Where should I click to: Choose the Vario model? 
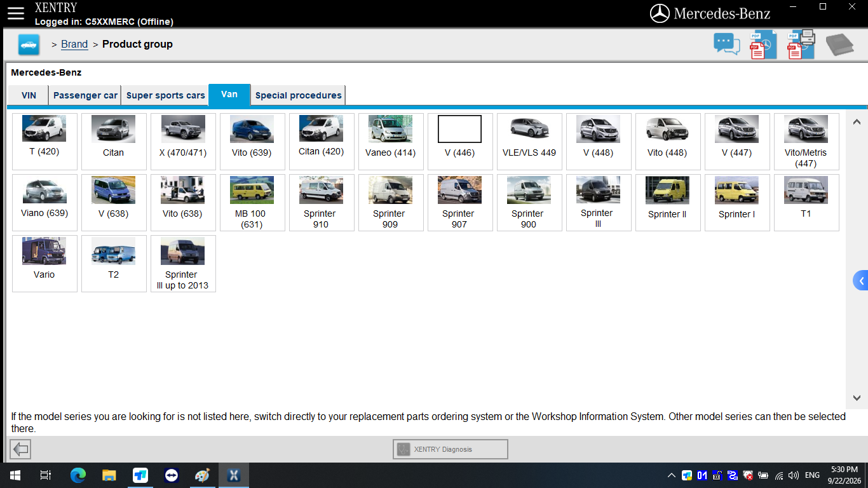[44, 264]
